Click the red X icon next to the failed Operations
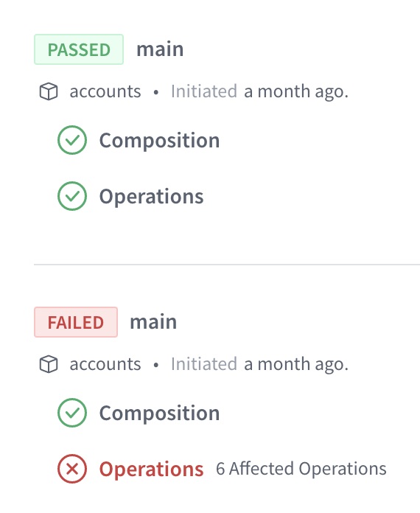 [x=72, y=469]
